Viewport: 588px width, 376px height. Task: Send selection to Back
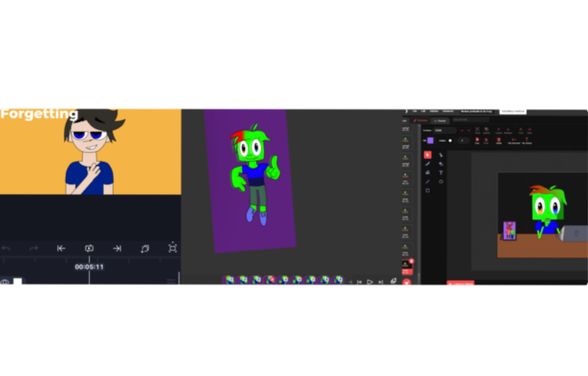(x=529, y=130)
